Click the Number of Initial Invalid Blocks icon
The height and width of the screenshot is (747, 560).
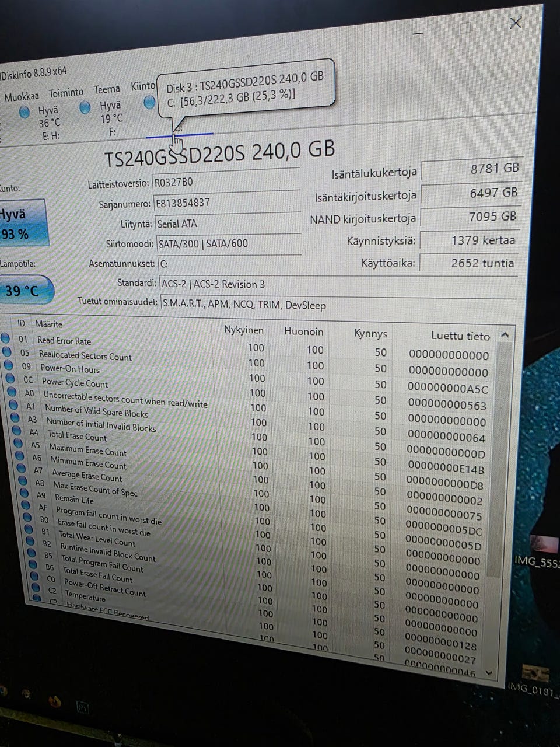point(16,417)
